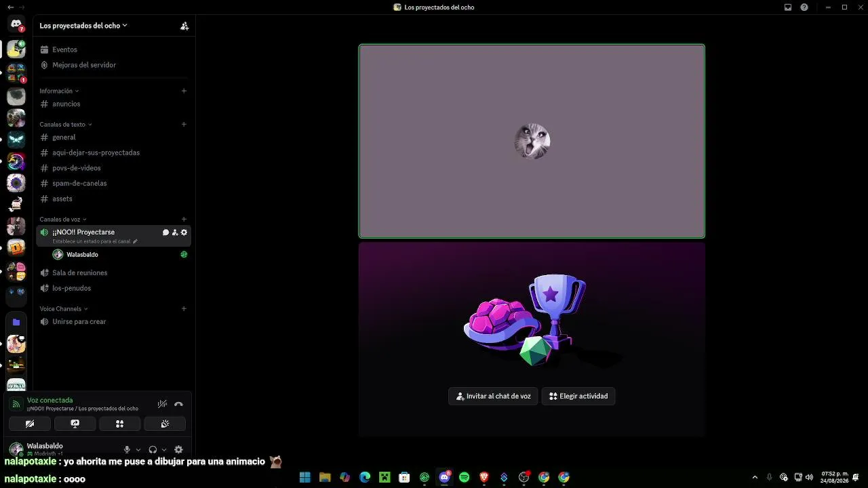Image resolution: width=868 pixels, height=488 pixels.
Task: Open the volume control in system tray
Action: point(809,477)
